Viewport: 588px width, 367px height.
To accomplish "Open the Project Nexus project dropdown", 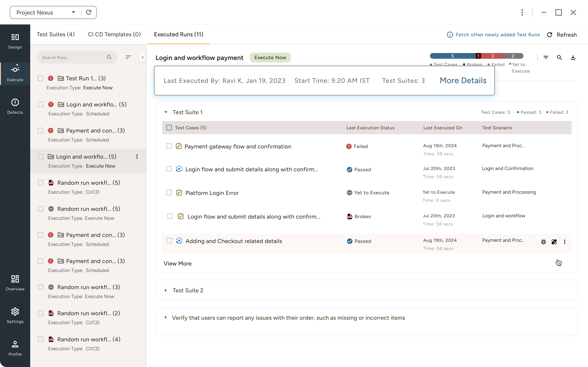I will tap(73, 12).
